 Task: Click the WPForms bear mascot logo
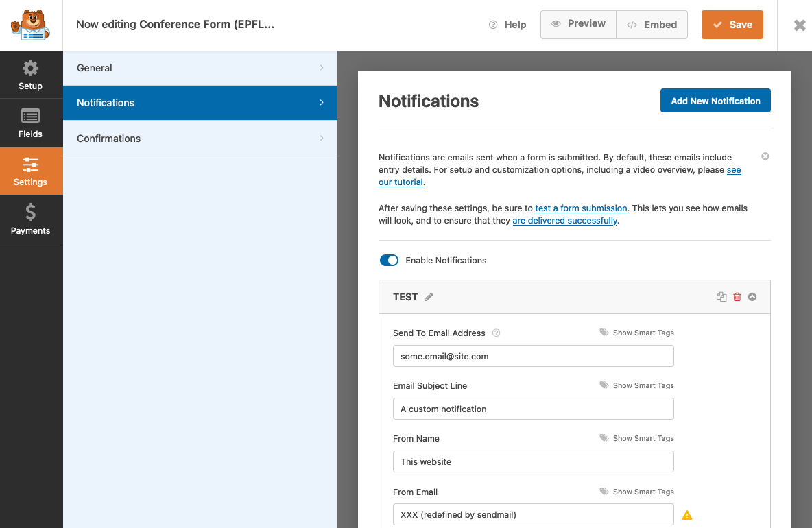(x=31, y=25)
